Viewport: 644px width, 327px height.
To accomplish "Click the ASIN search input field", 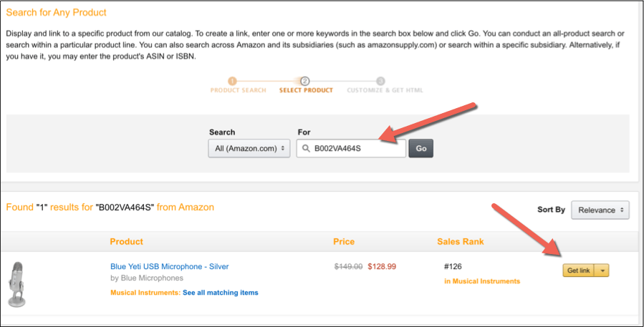I will (x=355, y=149).
